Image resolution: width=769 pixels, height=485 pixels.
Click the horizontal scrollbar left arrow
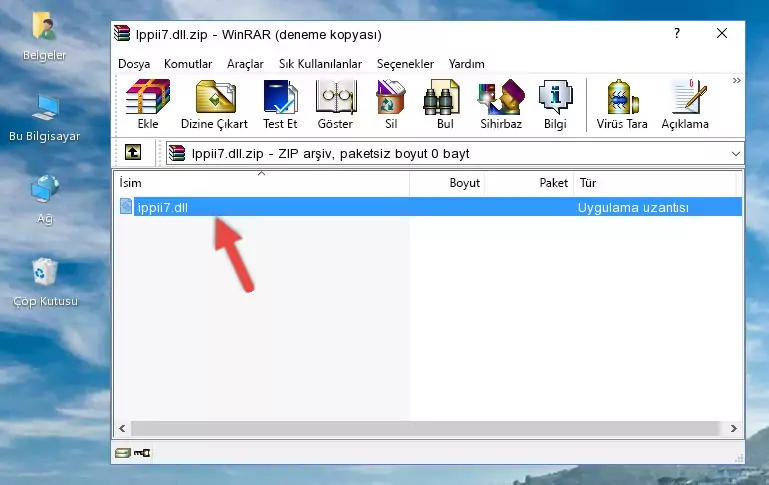click(122, 429)
